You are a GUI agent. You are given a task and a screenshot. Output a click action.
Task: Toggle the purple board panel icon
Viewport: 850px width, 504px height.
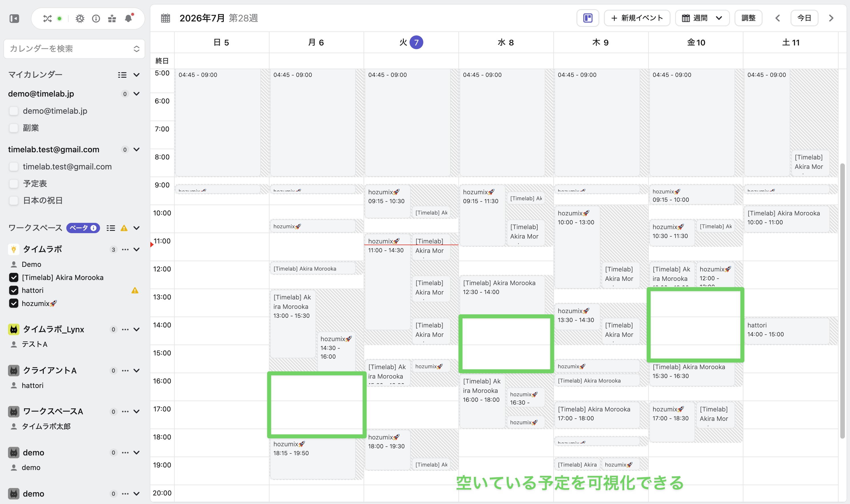pyautogui.click(x=588, y=18)
